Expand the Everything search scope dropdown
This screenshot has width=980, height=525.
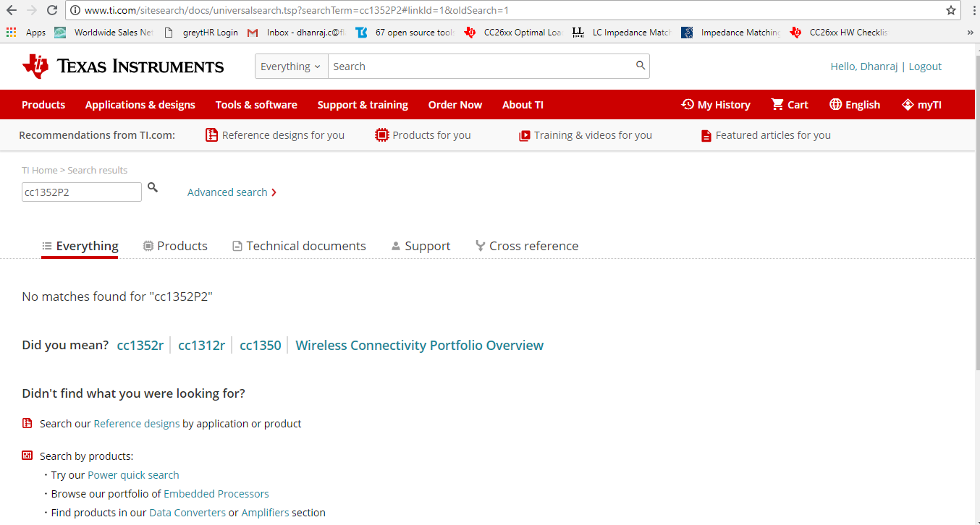point(291,67)
